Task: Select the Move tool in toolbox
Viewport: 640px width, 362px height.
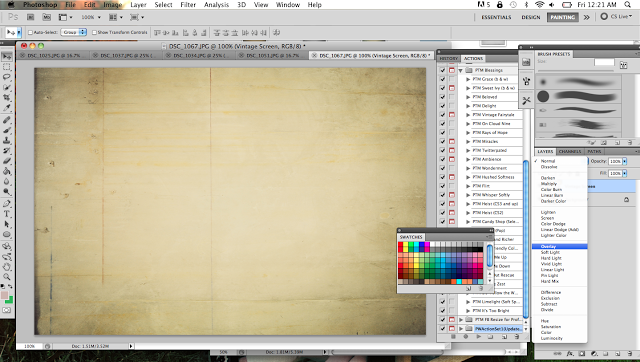Action: click(7, 57)
